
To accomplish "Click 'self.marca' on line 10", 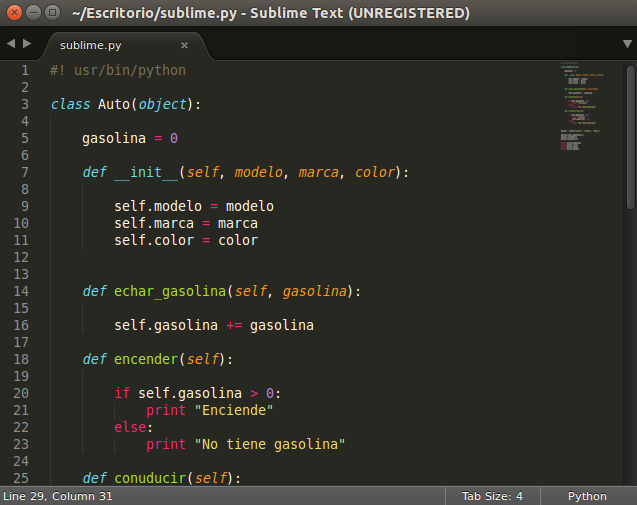I will (154, 223).
